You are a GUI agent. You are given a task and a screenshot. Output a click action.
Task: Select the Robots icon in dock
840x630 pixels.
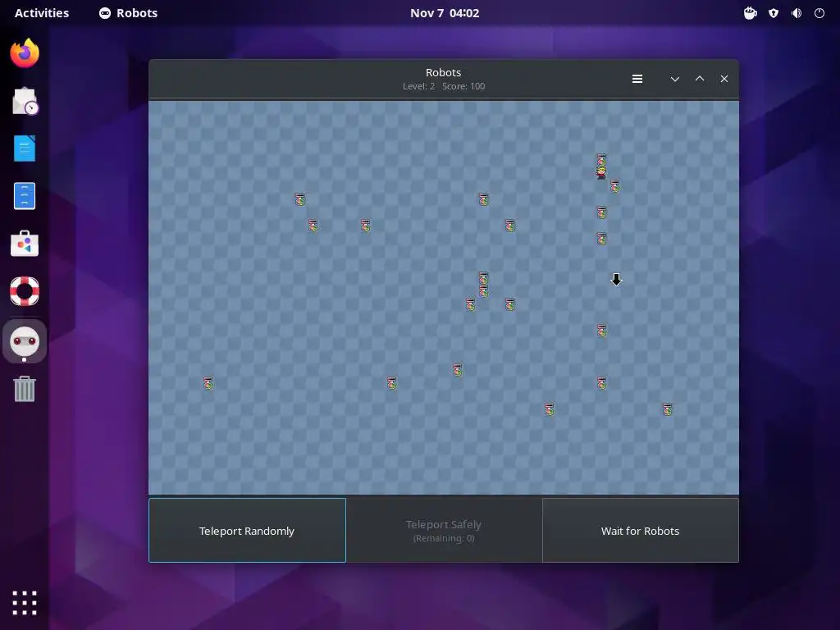coord(25,341)
